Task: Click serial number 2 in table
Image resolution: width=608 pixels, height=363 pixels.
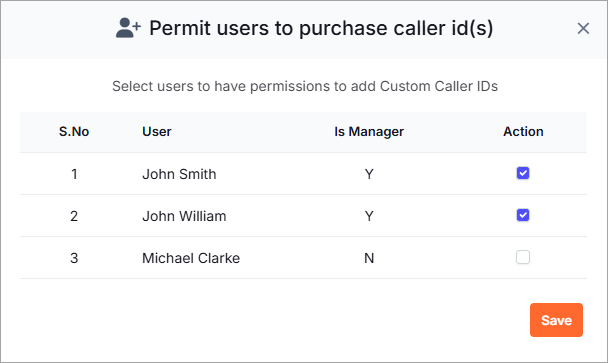Action: pos(74,216)
